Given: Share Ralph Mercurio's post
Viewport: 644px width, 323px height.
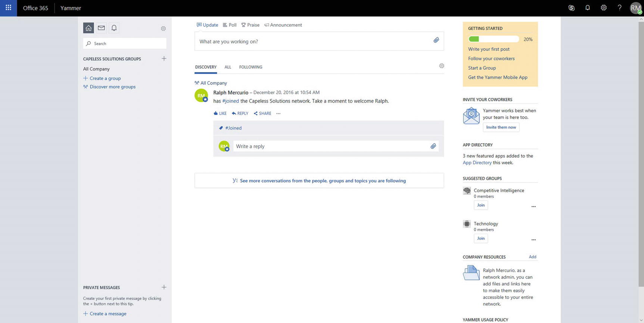Looking at the screenshot, I should [x=262, y=114].
